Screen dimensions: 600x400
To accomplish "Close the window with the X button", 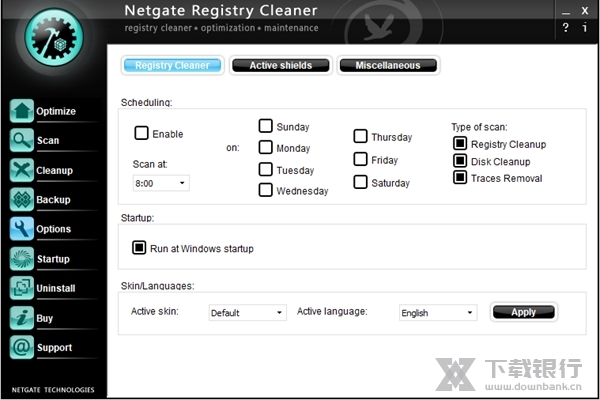I will coord(585,11).
